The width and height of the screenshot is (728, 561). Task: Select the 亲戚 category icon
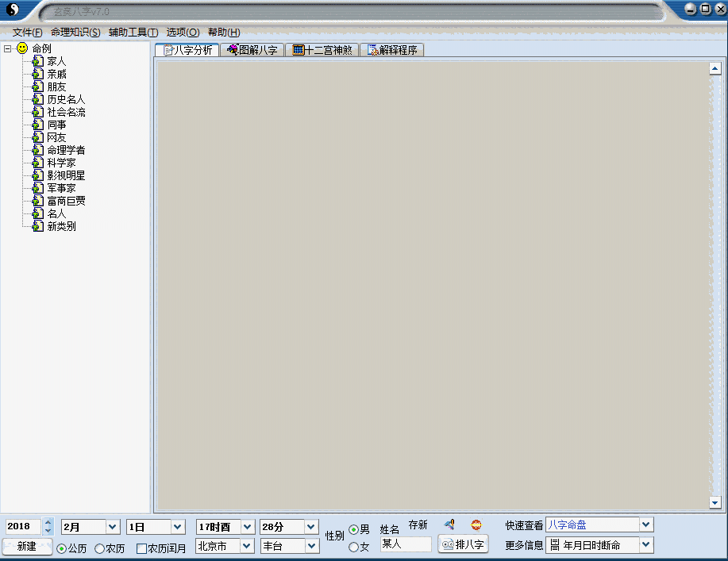tap(37, 73)
